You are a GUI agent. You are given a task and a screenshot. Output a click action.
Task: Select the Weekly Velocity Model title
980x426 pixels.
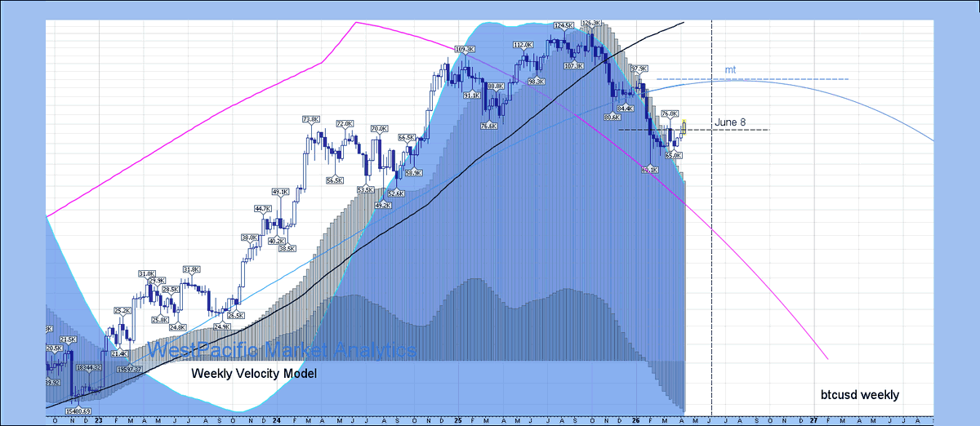click(254, 373)
